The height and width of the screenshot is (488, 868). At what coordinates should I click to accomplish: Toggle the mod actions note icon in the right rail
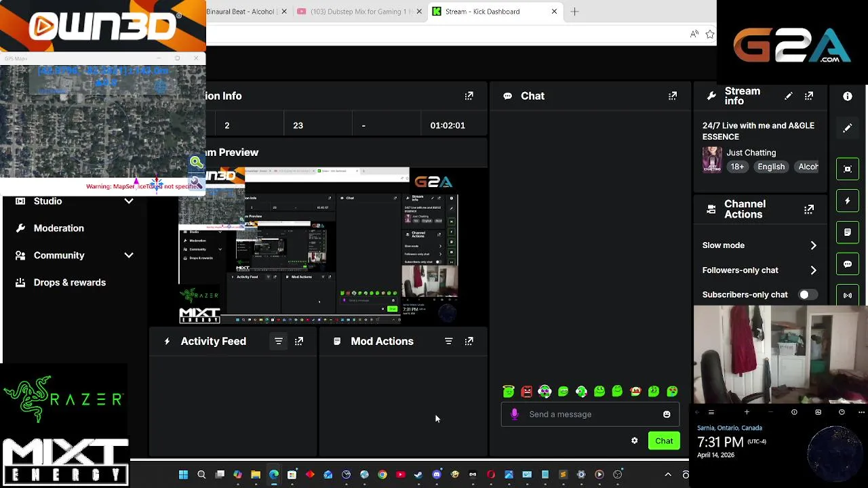pyautogui.click(x=848, y=232)
